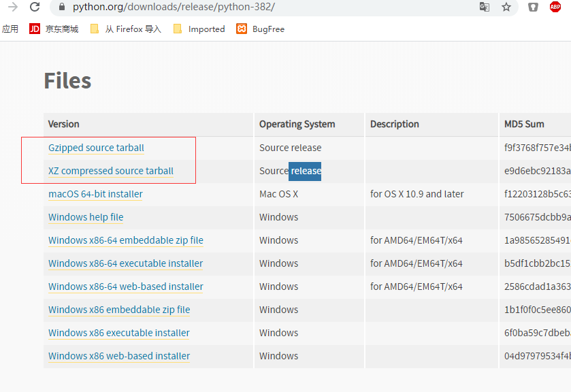This screenshot has height=392, width=571.
Task: Download Windows x86 embeddable zip file
Action: click(119, 310)
